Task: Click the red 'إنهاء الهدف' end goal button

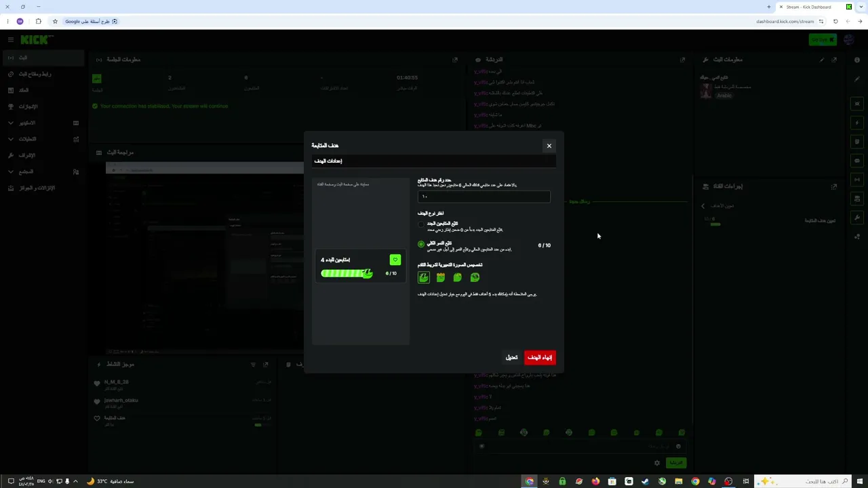Action: 540,357
